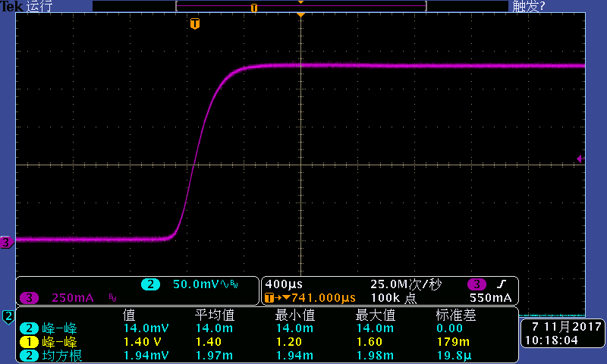The width and height of the screenshot is (607, 364).
Task: Click the Tek logo in top left corner
Action: [11, 7]
